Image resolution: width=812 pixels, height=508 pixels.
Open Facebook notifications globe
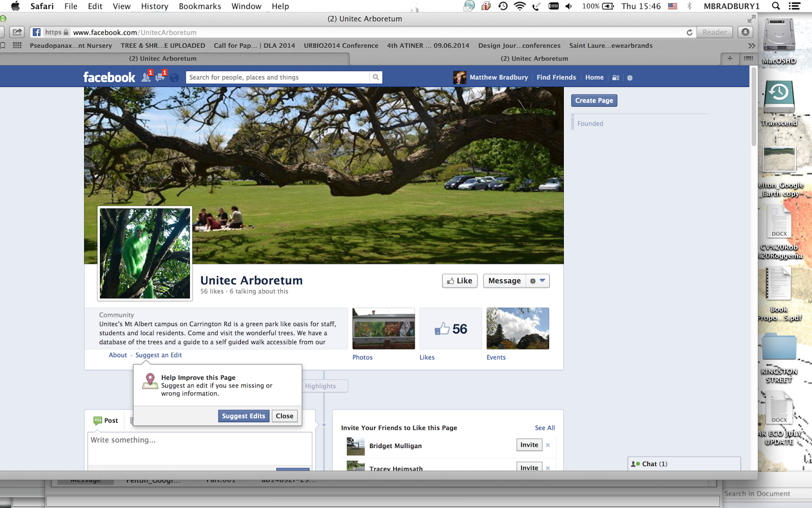[x=174, y=78]
